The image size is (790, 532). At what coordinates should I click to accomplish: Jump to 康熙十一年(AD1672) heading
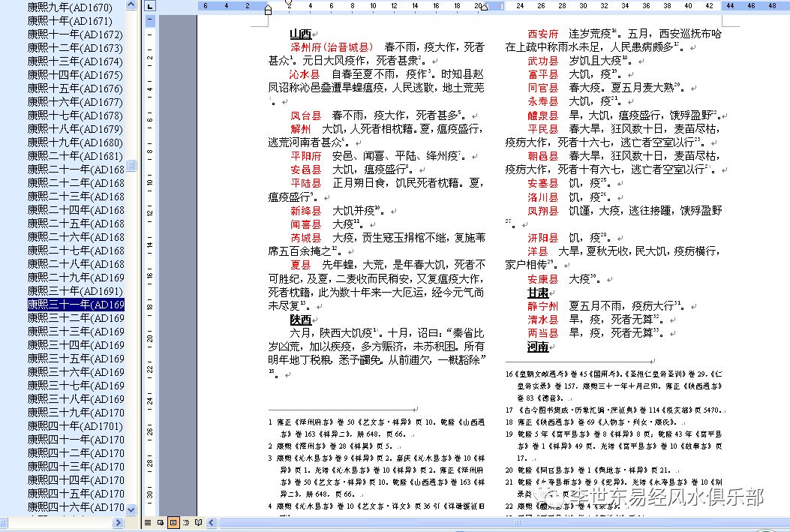coord(74,35)
